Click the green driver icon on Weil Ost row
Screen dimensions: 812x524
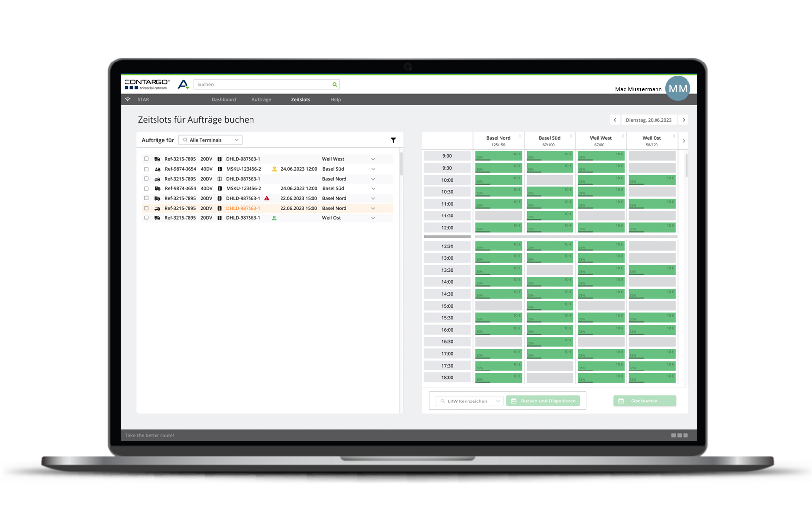pos(274,218)
